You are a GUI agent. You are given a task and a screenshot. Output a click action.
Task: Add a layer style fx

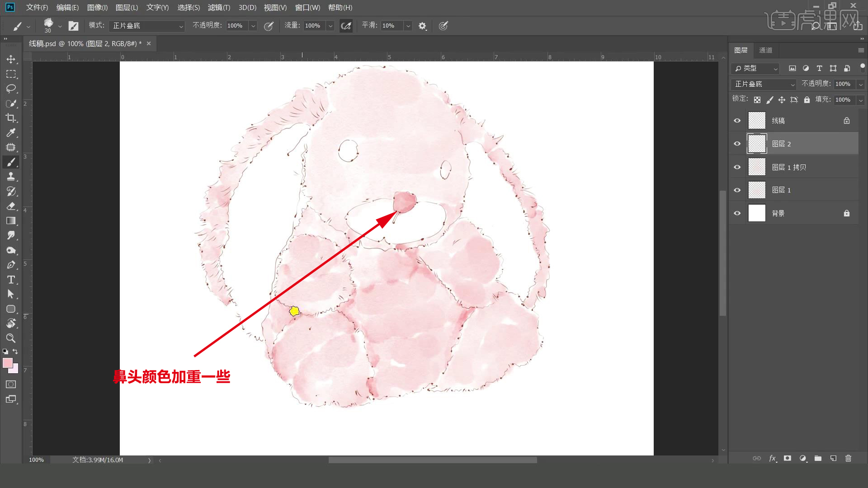coord(773,458)
